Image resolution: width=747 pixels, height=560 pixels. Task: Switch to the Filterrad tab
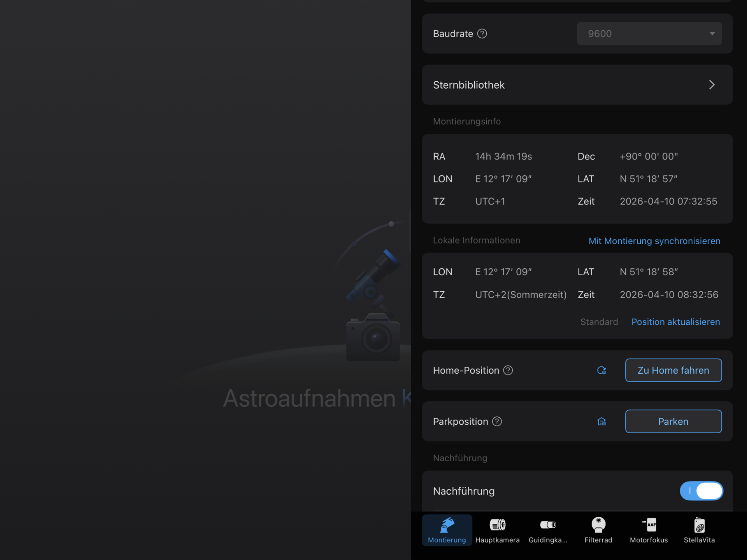(598, 530)
